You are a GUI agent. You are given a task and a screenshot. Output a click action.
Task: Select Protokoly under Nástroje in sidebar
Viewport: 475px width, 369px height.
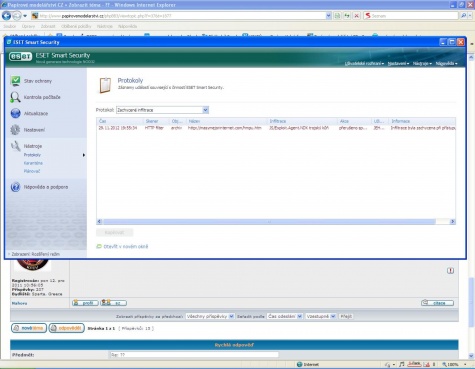tap(32, 155)
